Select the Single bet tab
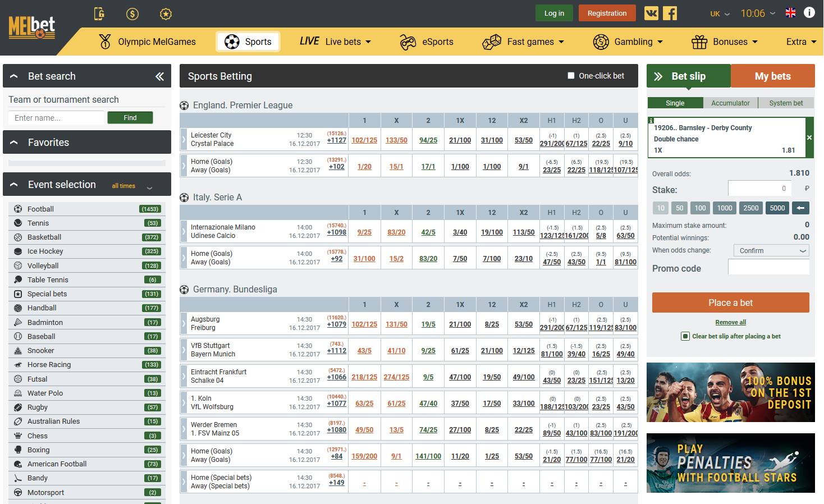Viewport: 824px width, 504px height. (675, 103)
